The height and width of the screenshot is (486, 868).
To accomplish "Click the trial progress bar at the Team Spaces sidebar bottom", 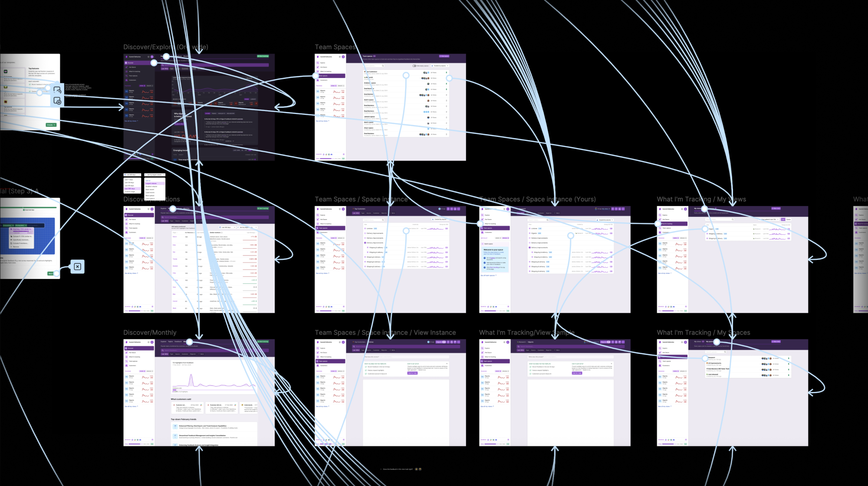I will [326, 158].
